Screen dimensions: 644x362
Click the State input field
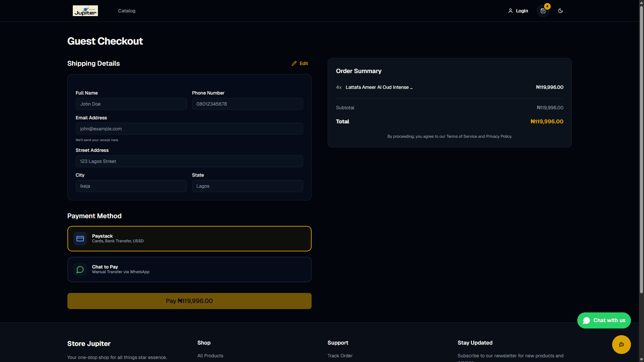pyautogui.click(x=248, y=186)
